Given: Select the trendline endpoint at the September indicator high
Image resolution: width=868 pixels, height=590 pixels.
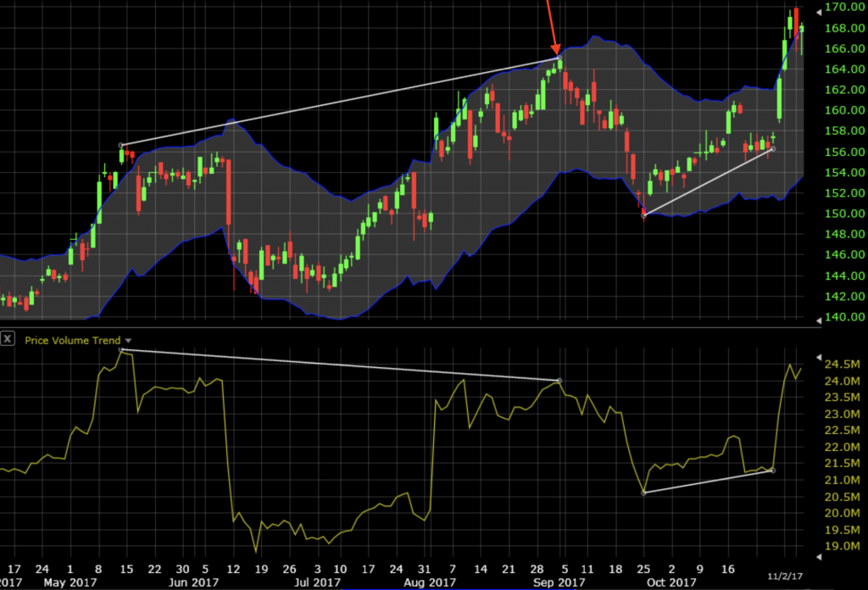Looking at the screenshot, I should coord(559,381).
